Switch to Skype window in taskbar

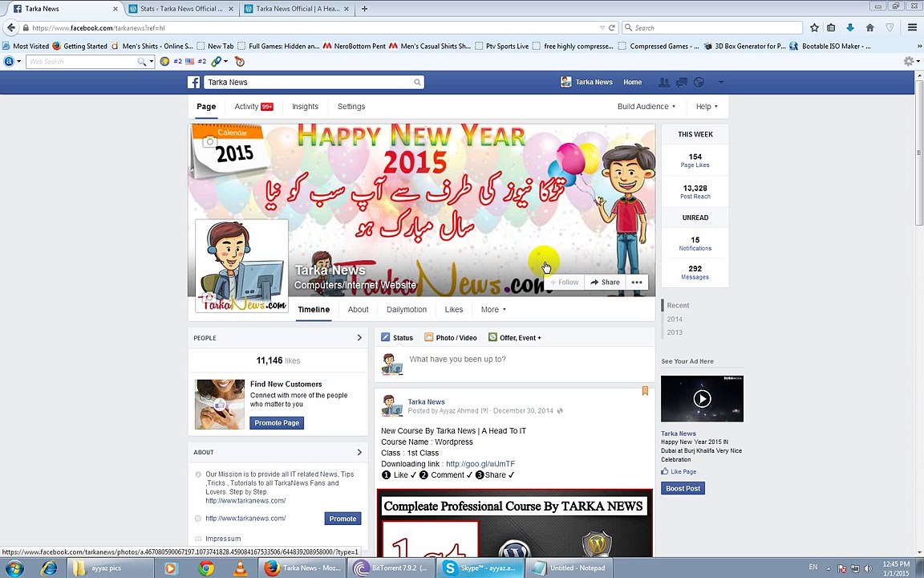(481, 568)
